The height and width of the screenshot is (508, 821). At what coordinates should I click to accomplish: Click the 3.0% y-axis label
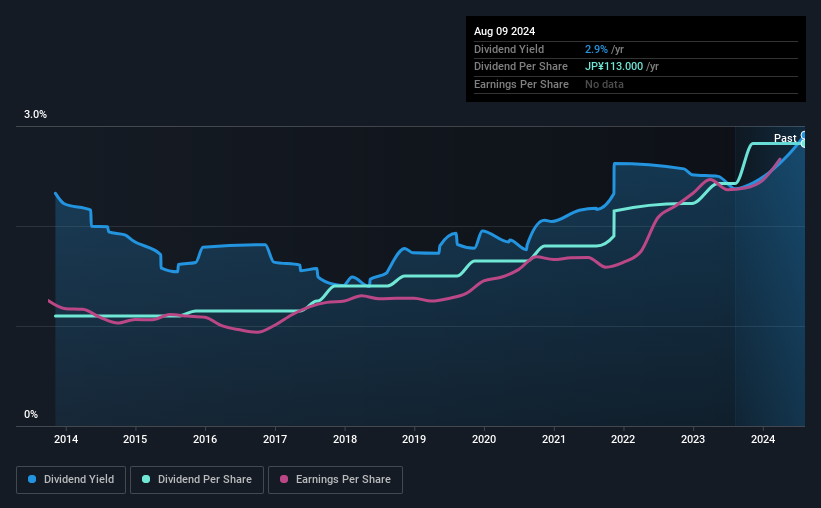click(x=35, y=114)
